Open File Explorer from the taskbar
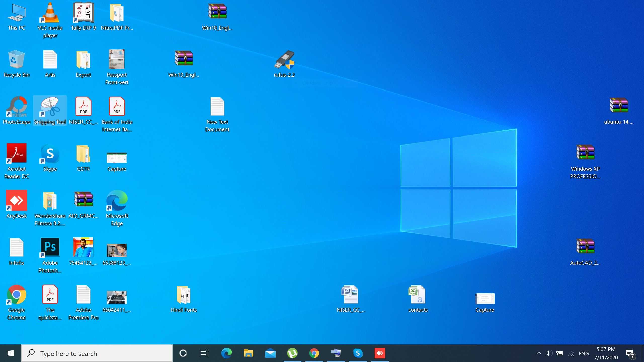The image size is (644, 362). [x=248, y=353]
